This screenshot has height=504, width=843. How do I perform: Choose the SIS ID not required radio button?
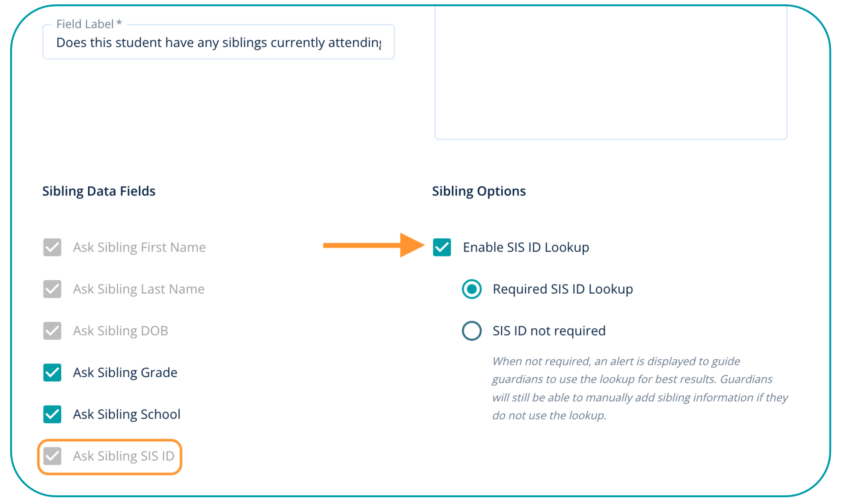[471, 331]
